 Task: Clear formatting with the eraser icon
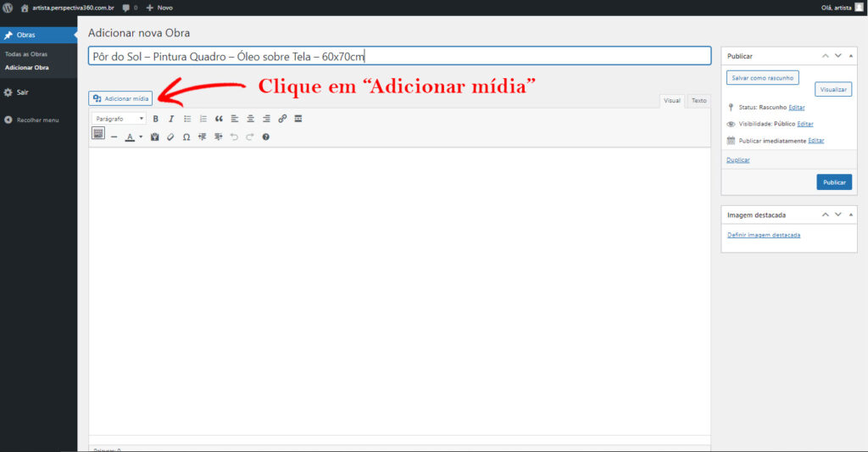tap(170, 137)
